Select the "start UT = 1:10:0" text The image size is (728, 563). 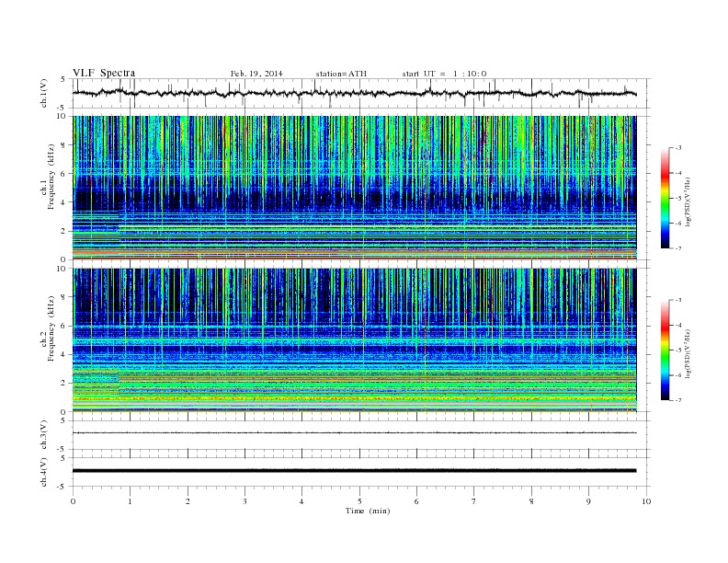(x=444, y=74)
